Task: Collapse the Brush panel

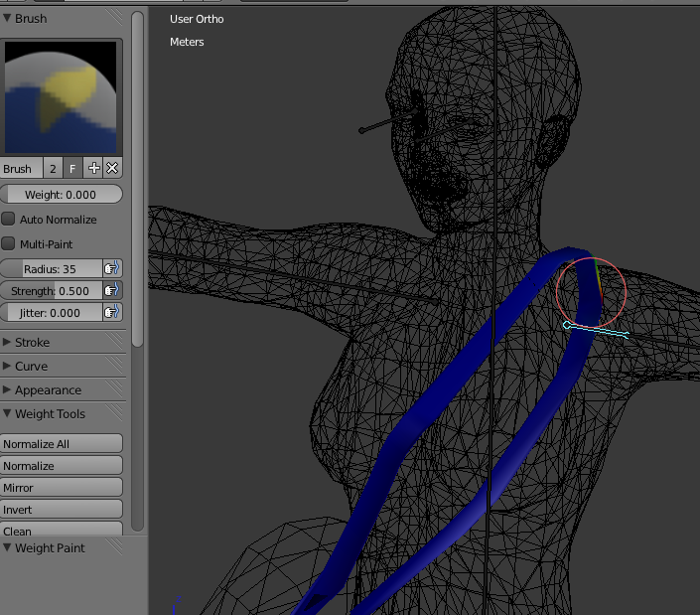Action: pos(7,18)
